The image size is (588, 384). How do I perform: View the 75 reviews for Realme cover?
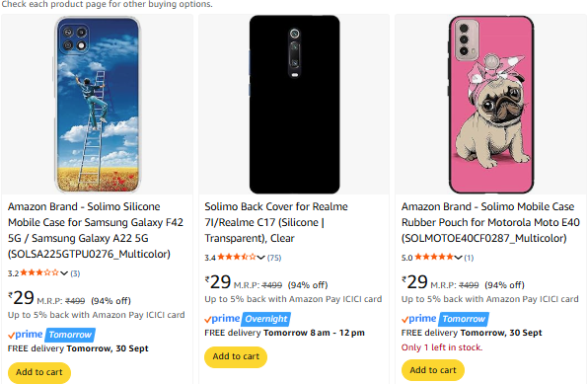click(274, 258)
